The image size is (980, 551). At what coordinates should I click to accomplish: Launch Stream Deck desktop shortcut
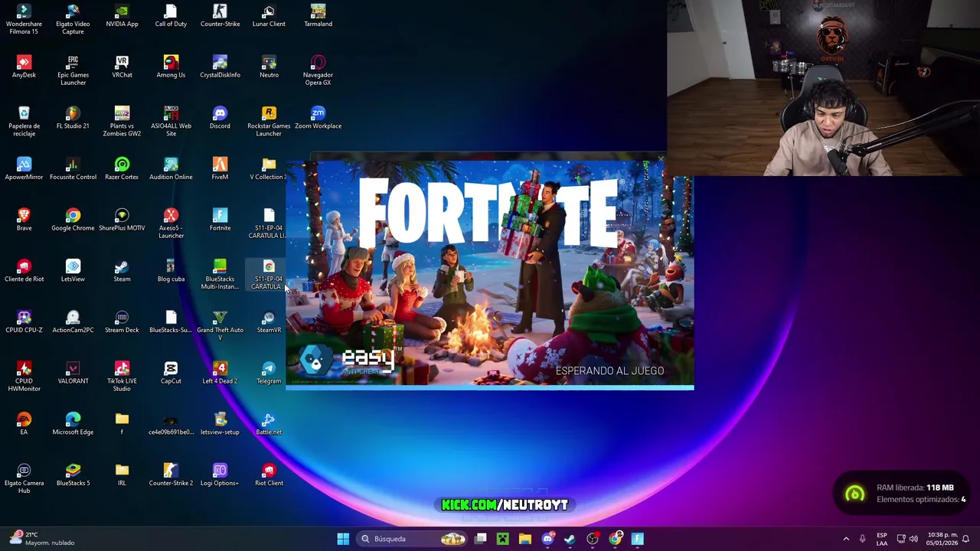[x=122, y=322]
